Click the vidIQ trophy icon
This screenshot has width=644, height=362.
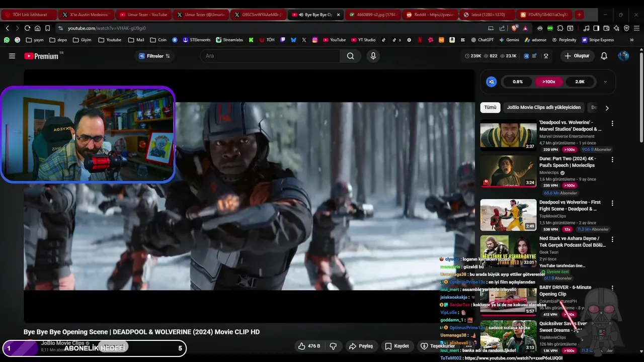pos(546,56)
